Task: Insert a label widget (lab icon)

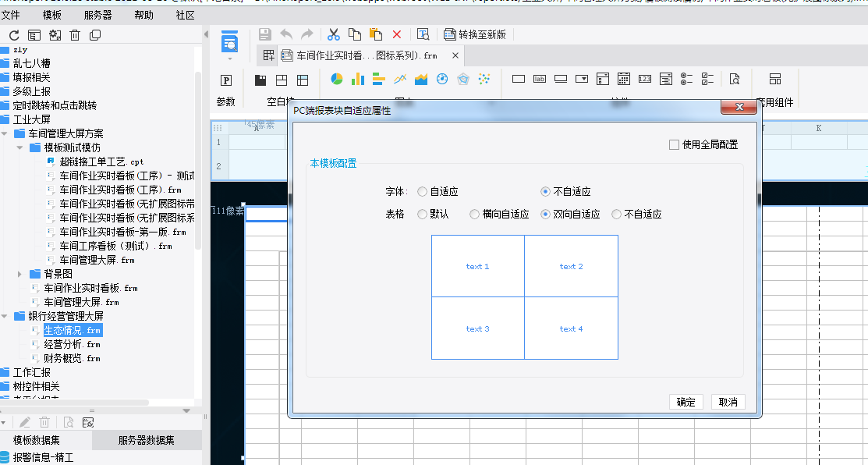Action: [540, 79]
